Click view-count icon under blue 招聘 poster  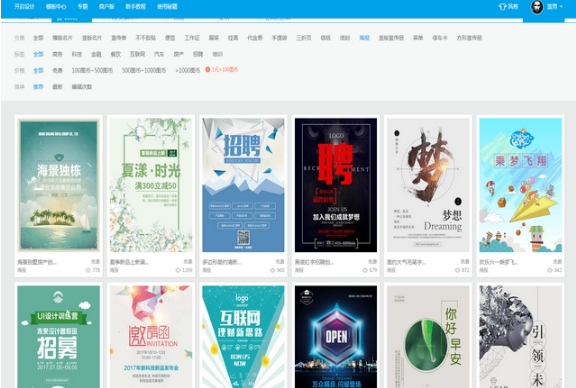[x=273, y=270]
